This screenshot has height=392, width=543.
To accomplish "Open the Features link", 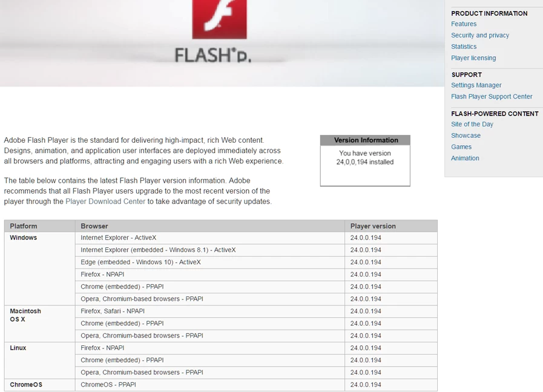I will pyautogui.click(x=464, y=24).
